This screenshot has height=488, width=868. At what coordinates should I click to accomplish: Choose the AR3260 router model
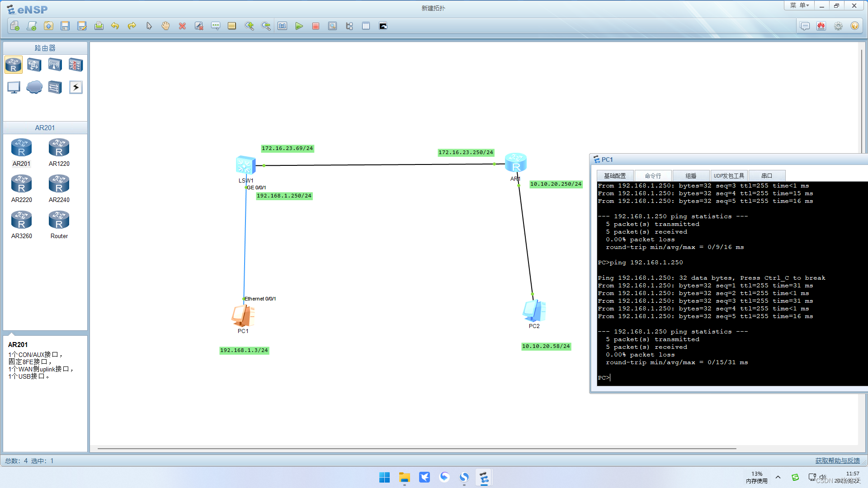21,220
